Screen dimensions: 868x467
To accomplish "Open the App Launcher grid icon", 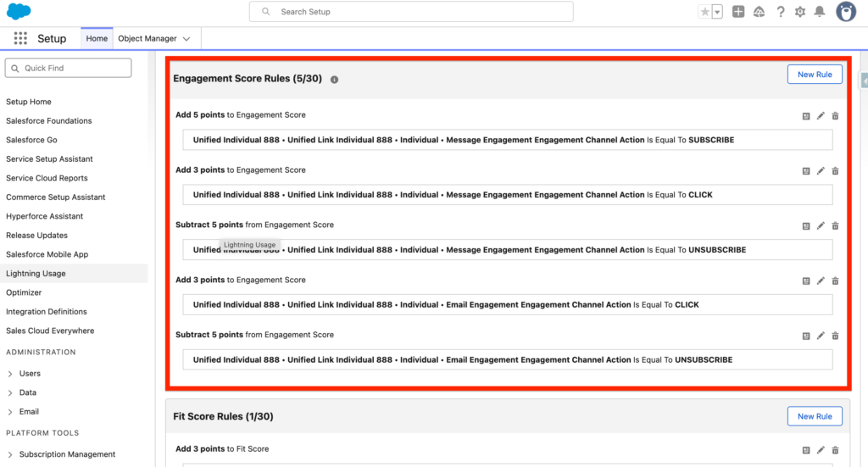I will (x=20, y=39).
